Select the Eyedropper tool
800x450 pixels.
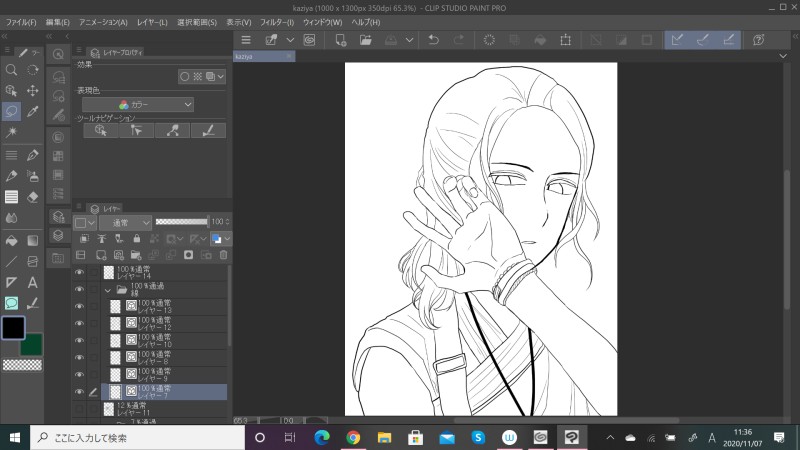[x=33, y=111]
